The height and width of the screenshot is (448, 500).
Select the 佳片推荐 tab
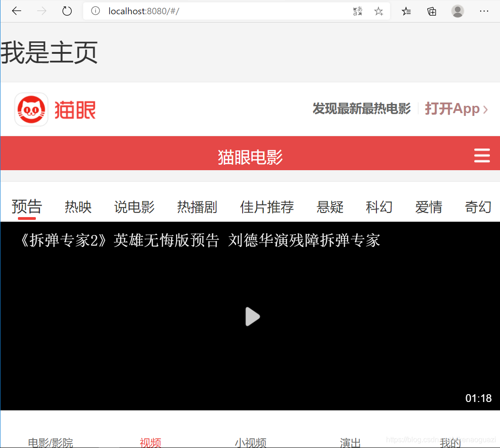[267, 207]
